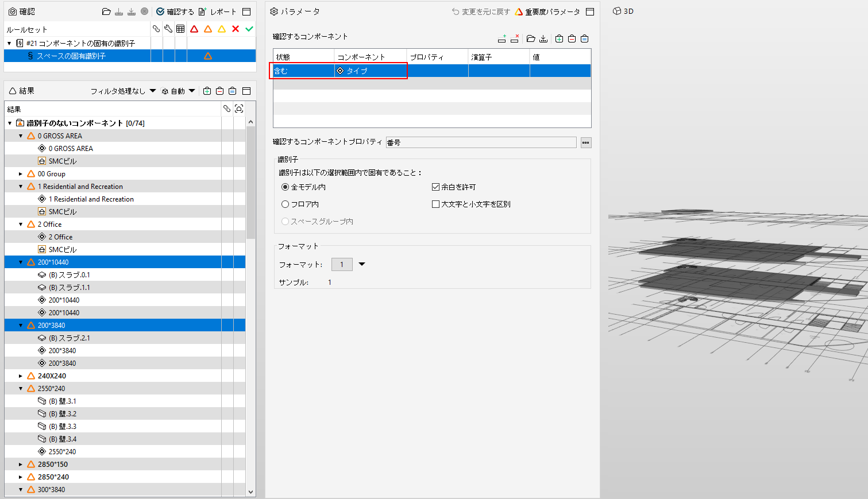Open the フォーマット format dropdown
The height and width of the screenshot is (499, 868).
point(362,264)
